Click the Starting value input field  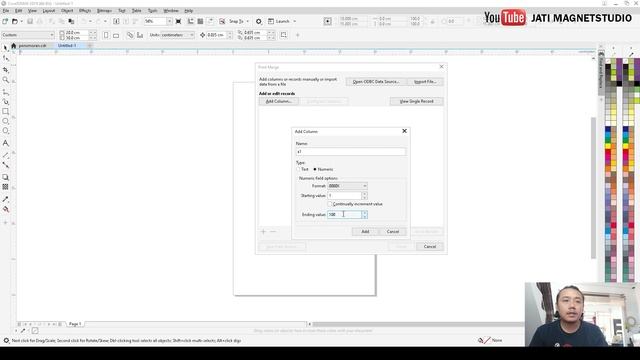tap(344, 196)
